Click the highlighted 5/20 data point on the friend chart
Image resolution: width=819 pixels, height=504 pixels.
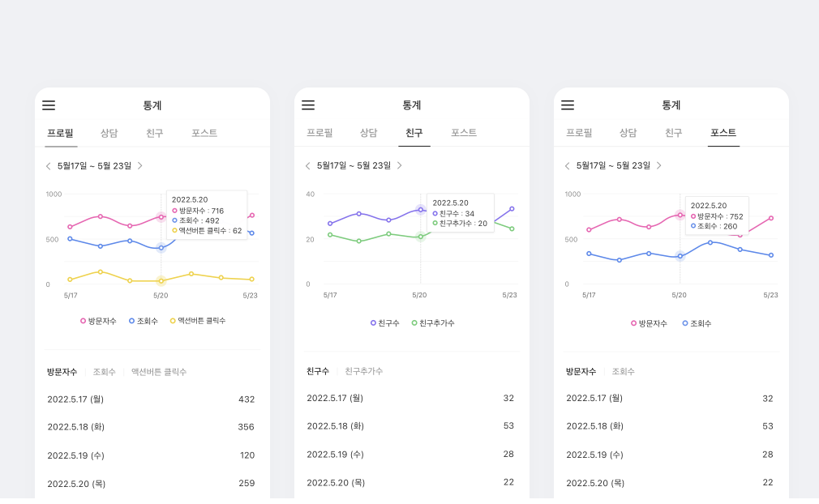tap(421, 209)
